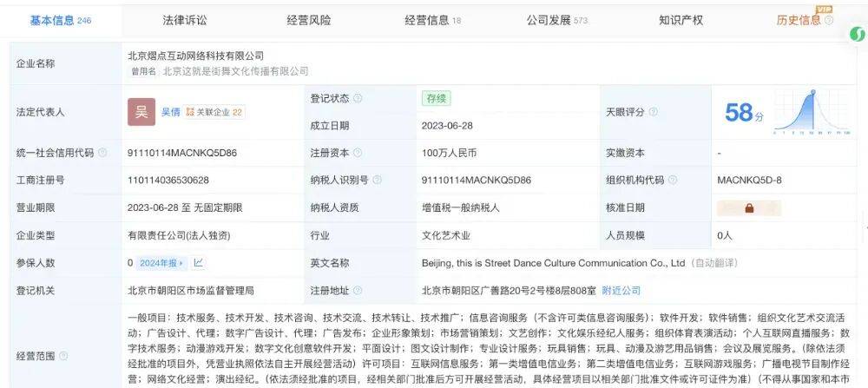Click the English company name text
The height and width of the screenshot is (388, 868).
click(554, 263)
